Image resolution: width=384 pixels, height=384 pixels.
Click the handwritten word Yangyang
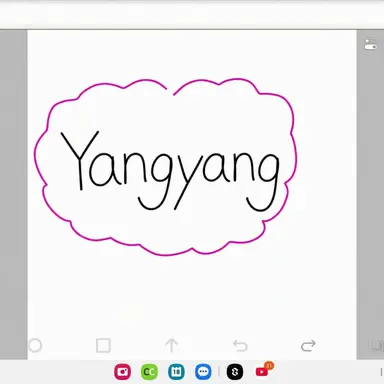point(170,171)
